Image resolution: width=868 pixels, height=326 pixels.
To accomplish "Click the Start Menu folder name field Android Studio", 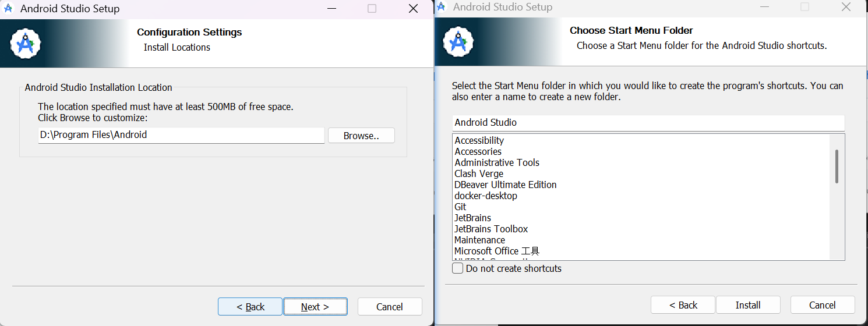I will pos(648,123).
